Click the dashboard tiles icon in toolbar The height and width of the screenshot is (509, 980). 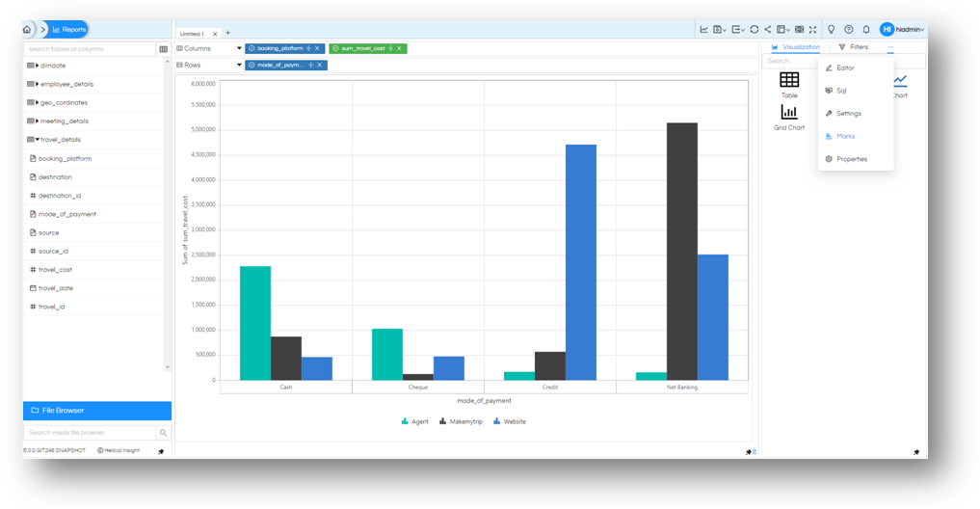point(800,29)
